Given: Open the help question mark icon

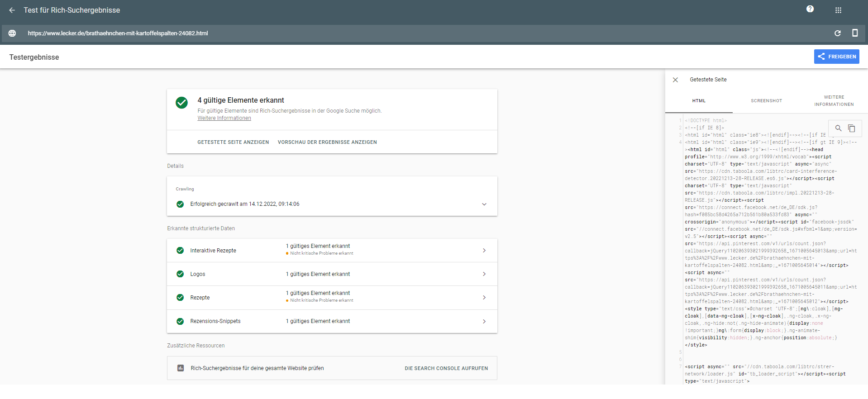Looking at the screenshot, I should (x=810, y=9).
